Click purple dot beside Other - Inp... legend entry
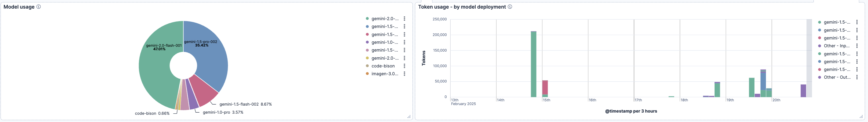868x122 pixels. point(819,46)
